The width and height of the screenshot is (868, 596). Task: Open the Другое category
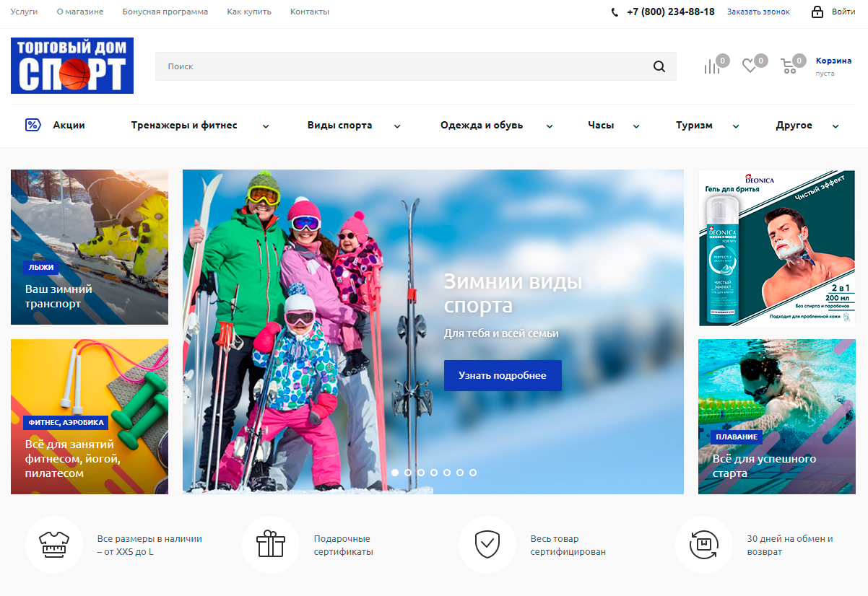(794, 125)
